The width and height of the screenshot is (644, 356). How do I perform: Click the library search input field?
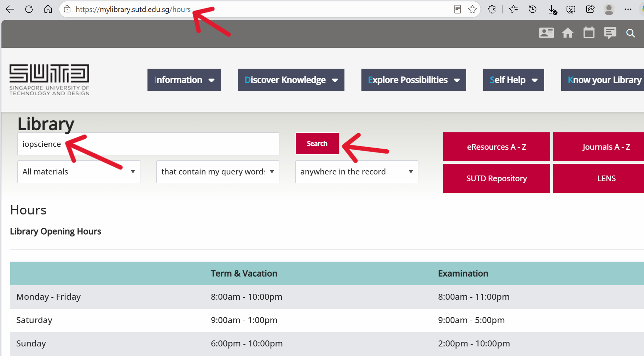click(x=148, y=144)
